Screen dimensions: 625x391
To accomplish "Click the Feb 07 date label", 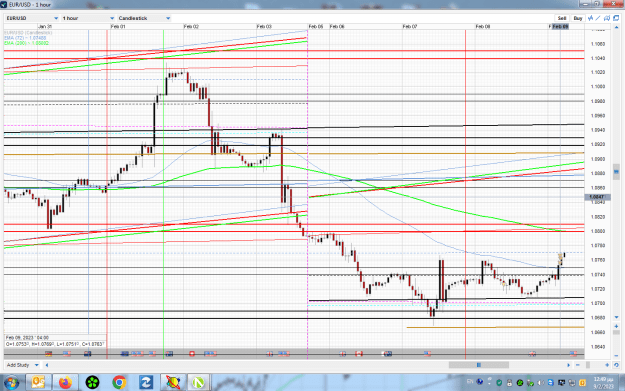I will (410, 26).
